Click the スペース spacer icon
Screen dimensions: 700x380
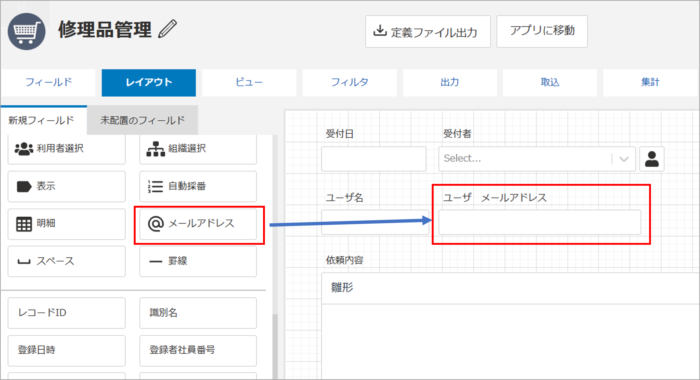(x=24, y=262)
